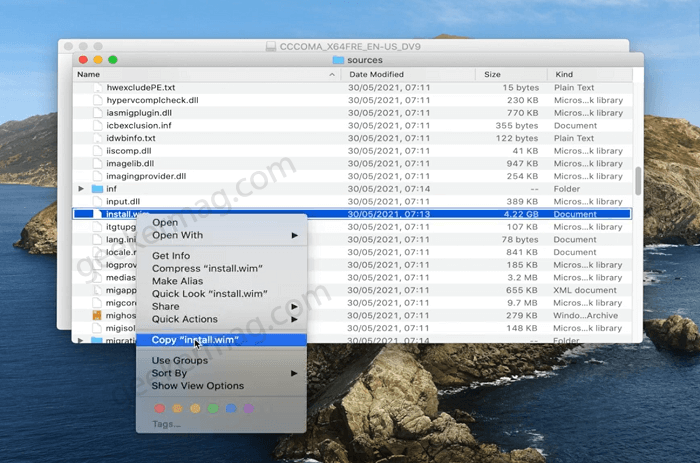The width and height of the screenshot is (700, 463).
Task: Select the idwbinfo.txt file name
Action: (131, 138)
